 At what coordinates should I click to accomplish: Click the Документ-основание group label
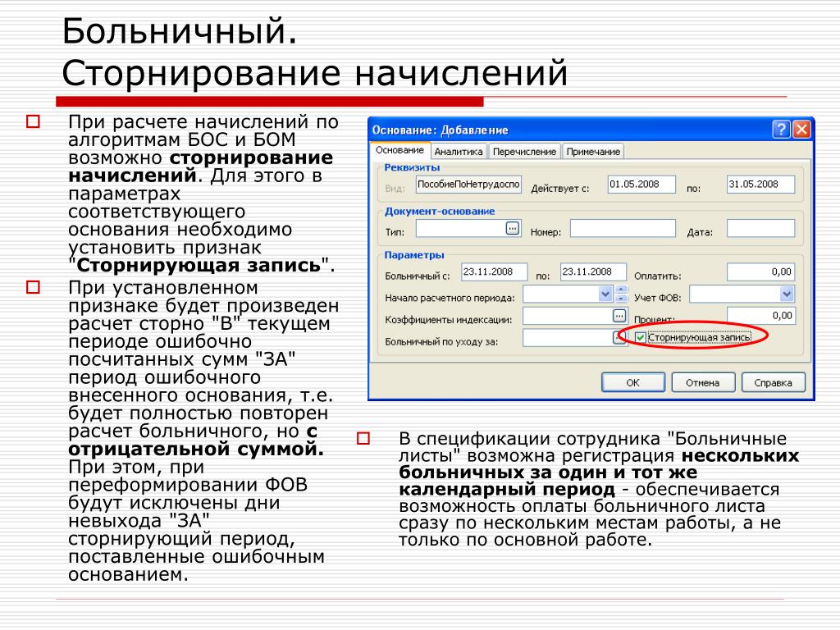click(440, 211)
